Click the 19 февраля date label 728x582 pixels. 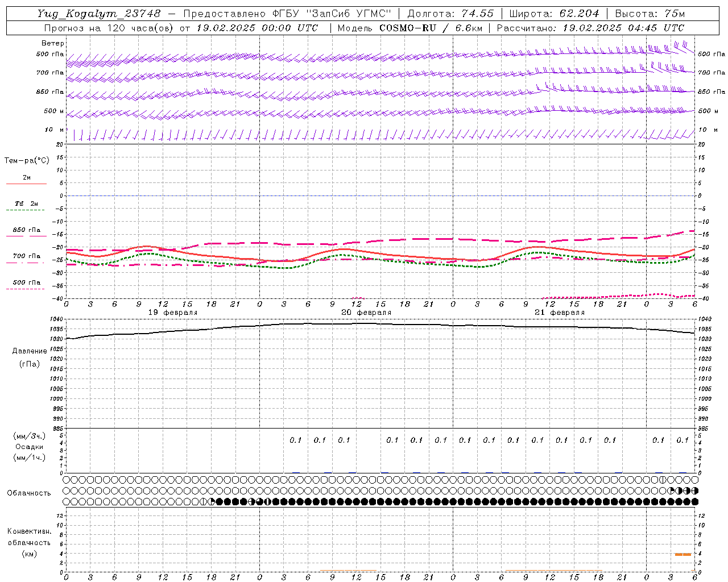pos(173,313)
